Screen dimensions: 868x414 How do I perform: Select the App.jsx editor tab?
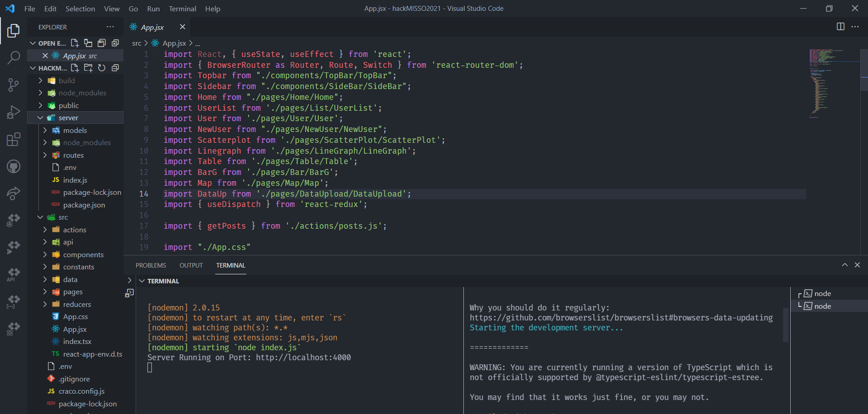152,27
